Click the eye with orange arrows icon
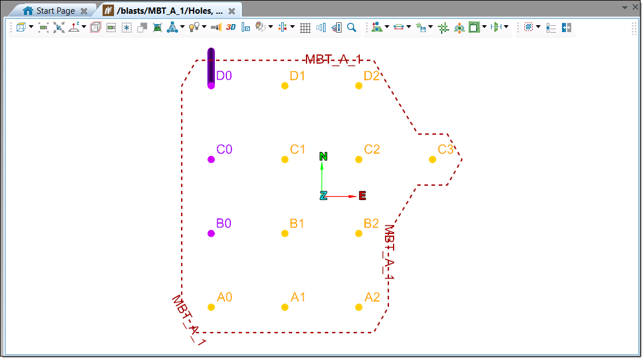644x360 pixels. pos(459,28)
